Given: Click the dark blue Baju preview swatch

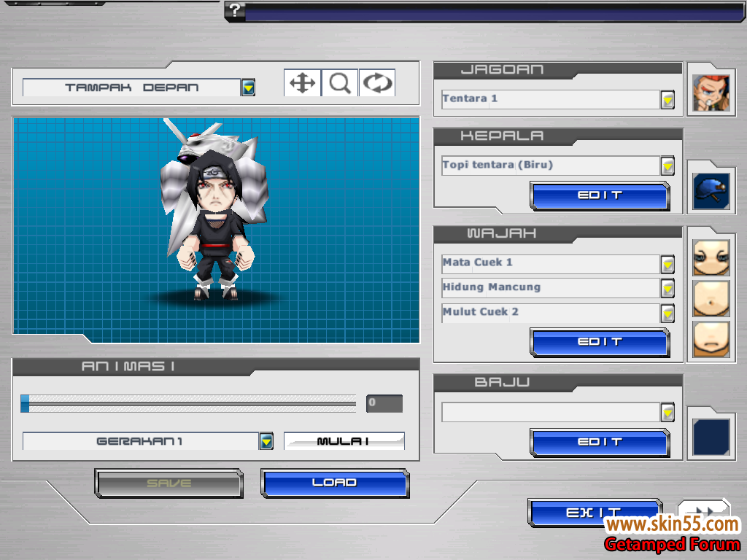Looking at the screenshot, I should 711,437.
